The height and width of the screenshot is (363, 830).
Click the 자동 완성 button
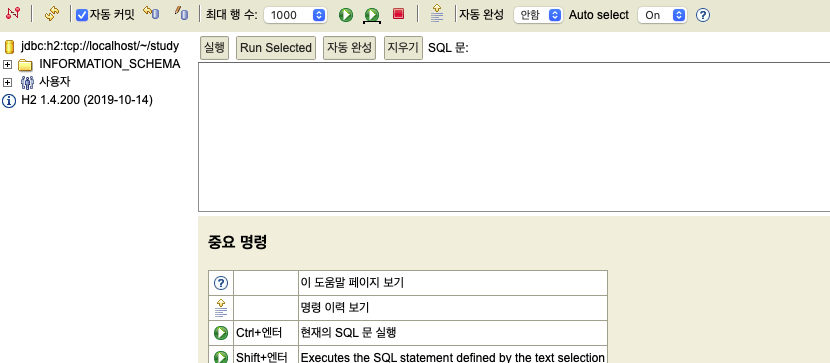tap(349, 48)
